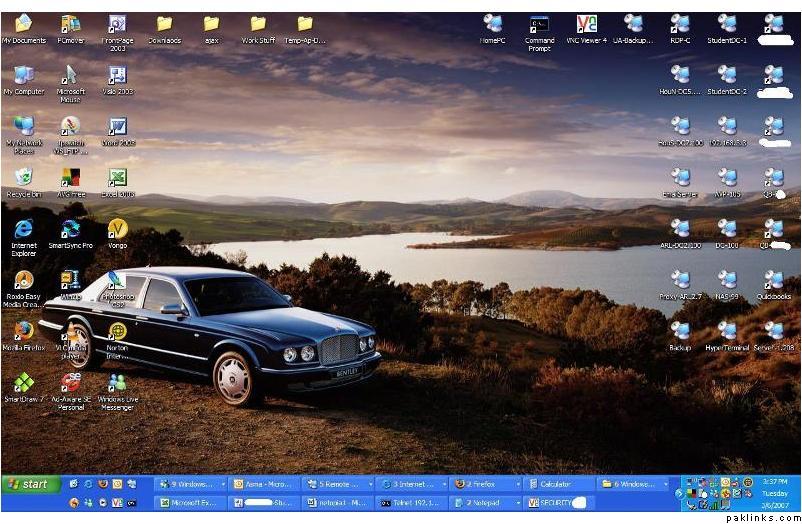Open the My Computer desktop icon

pos(23,76)
